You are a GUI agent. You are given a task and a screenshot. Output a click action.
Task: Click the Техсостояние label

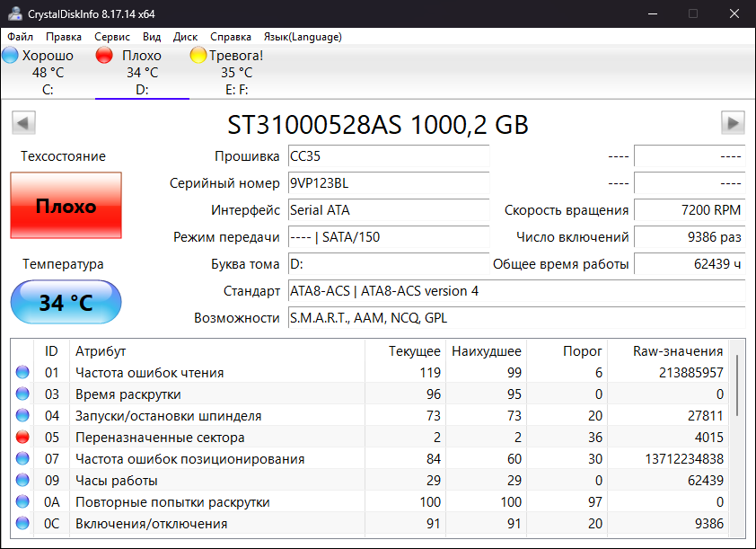pyautogui.click(x=63, y=155)
